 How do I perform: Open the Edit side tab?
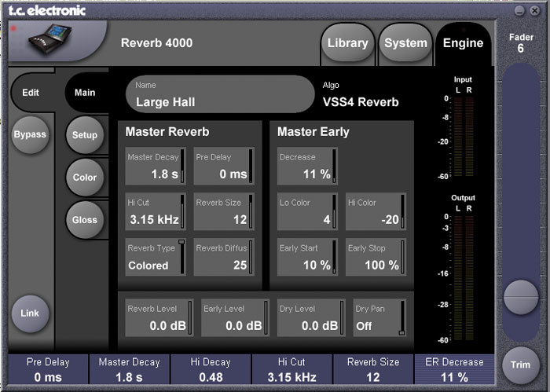[x=31, y=93]
